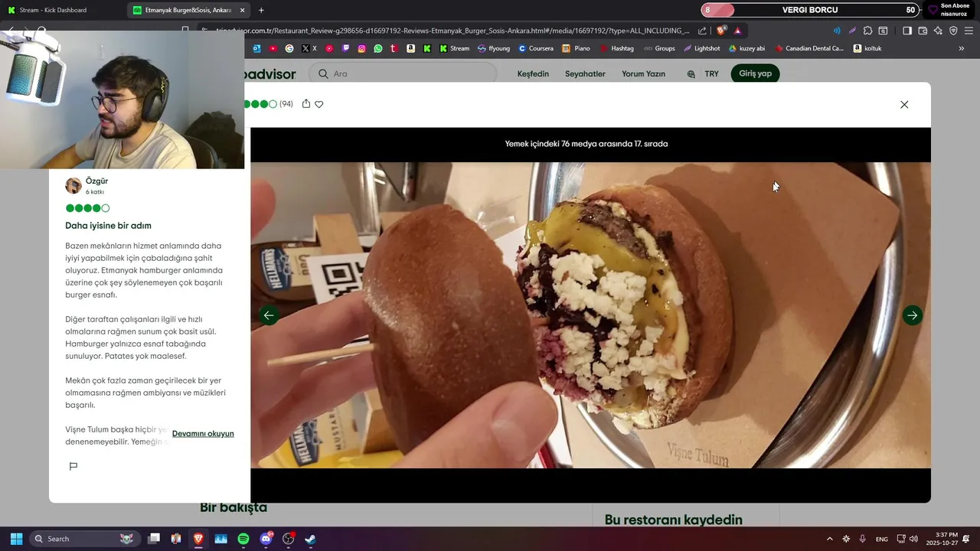Click the VERGI BORCU progress bar

coord(810,10)
